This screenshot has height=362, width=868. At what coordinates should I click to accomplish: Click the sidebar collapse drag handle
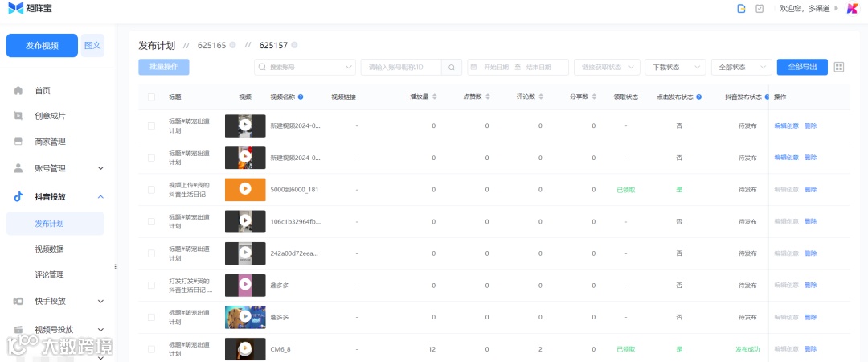pyautogui.click(x=116, y=266)
